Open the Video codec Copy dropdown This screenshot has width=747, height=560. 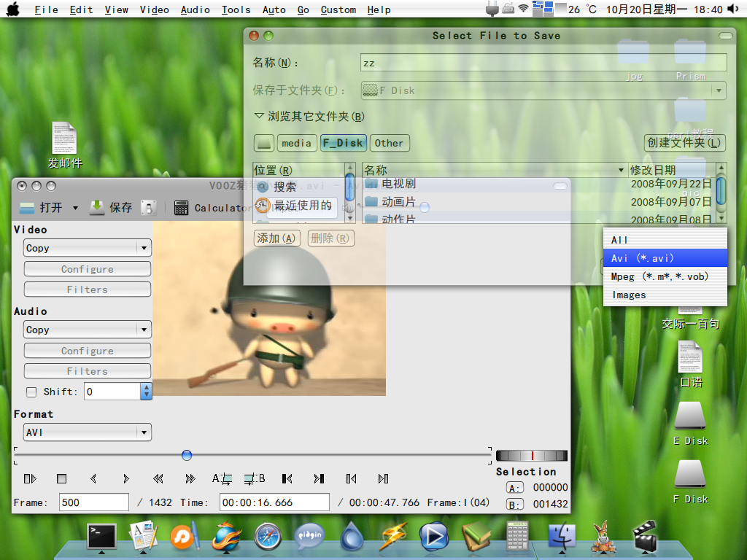click(88, 248)
